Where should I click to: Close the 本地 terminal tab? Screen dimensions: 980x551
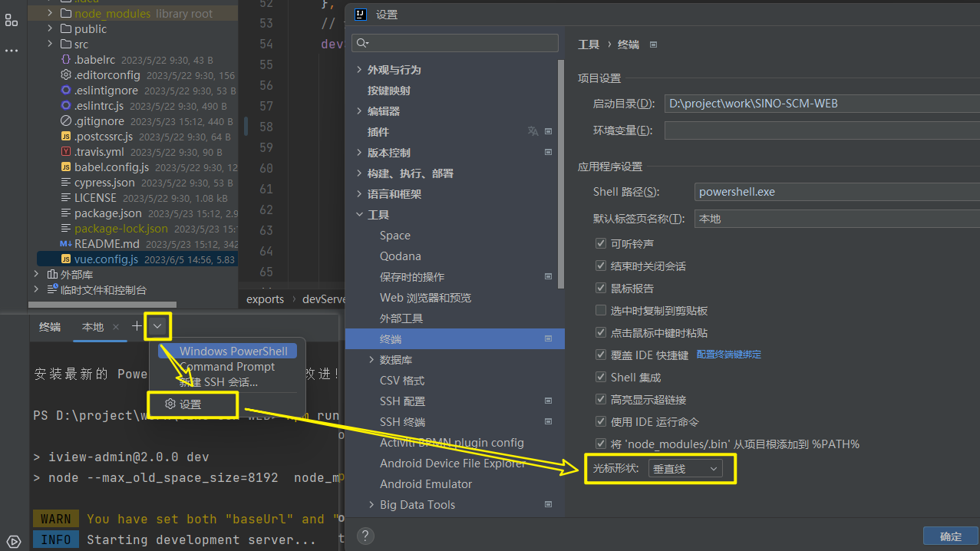[116, 327]
